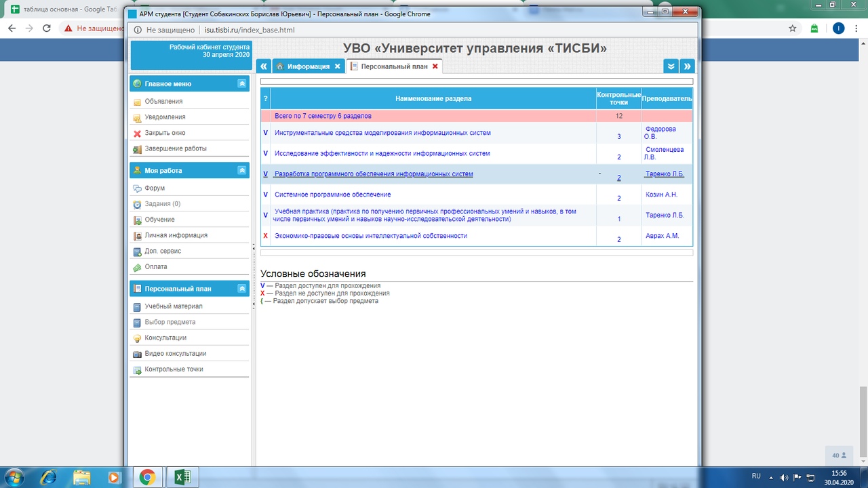Close the Информация tab
Viewport: 868px width, 488px height.
[338, 66]
